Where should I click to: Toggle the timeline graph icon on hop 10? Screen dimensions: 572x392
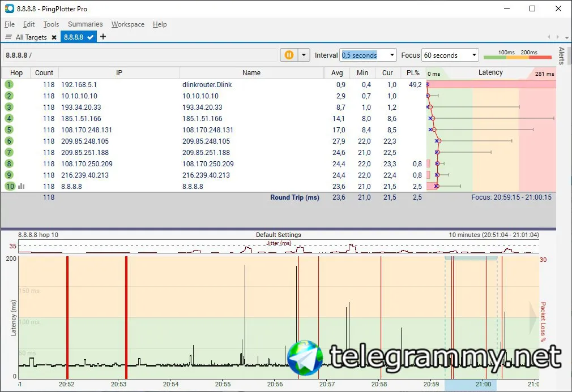[21, 186]
